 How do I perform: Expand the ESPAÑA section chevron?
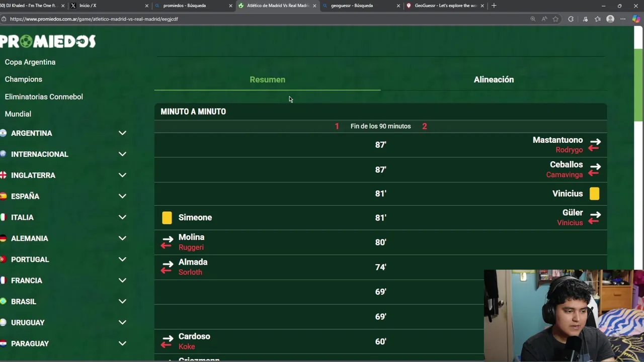[122, 196]
